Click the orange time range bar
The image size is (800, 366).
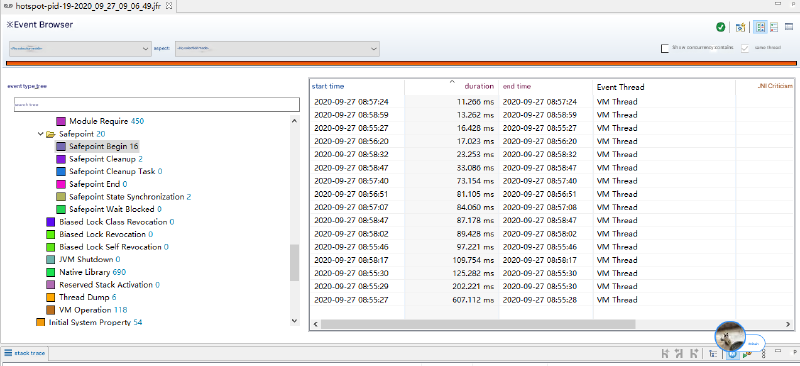pyautogui.click(x=401, y=64)
